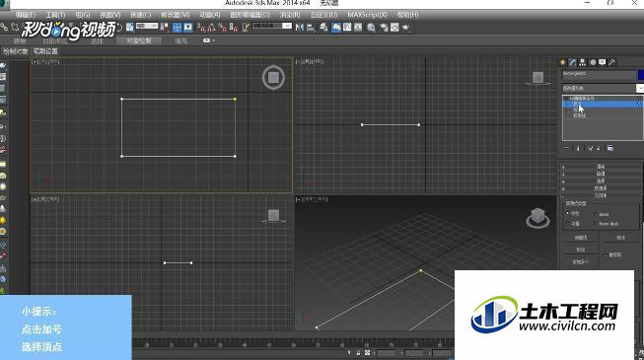Click the 附加多个 button
Viewport: 644px width, 360px height.
(x=580, y=261)
